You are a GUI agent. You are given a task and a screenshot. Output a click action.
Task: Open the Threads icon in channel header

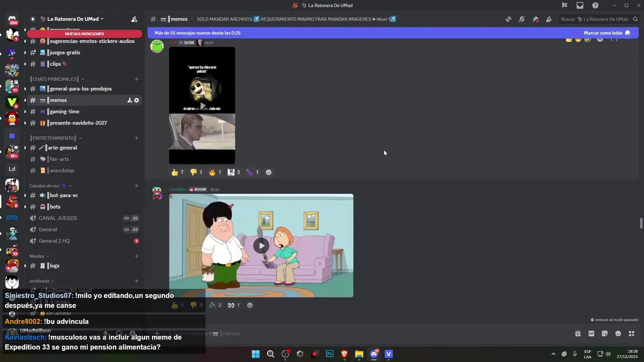(509, 19)
